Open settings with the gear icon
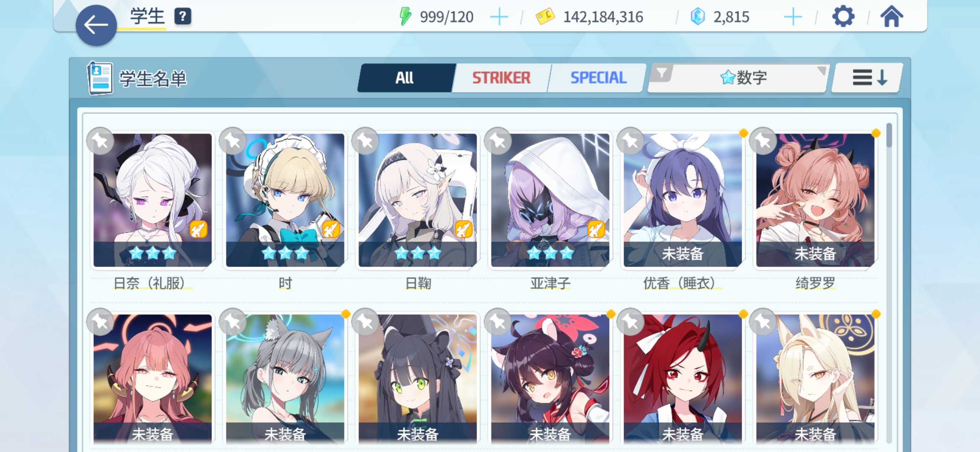 coord(843,17)
